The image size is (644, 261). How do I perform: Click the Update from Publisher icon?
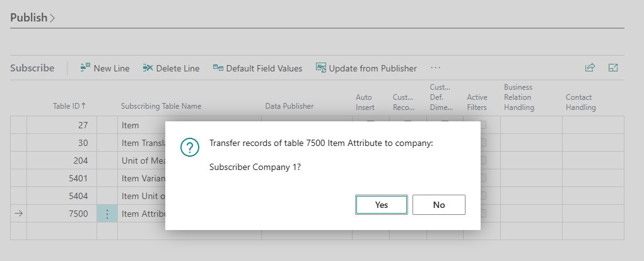click(x=321, y=68)
